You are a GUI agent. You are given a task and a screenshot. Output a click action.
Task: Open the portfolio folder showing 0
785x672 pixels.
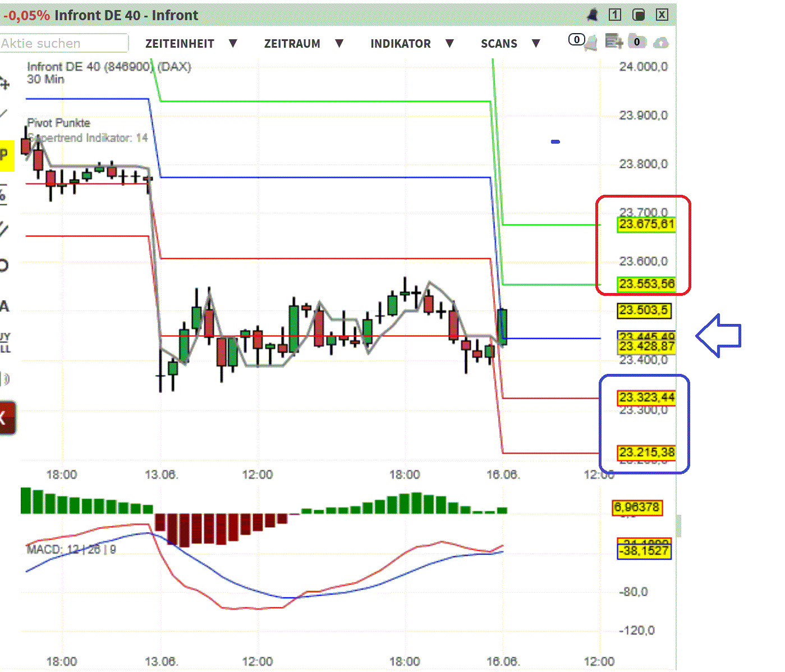tap(637, 42)
